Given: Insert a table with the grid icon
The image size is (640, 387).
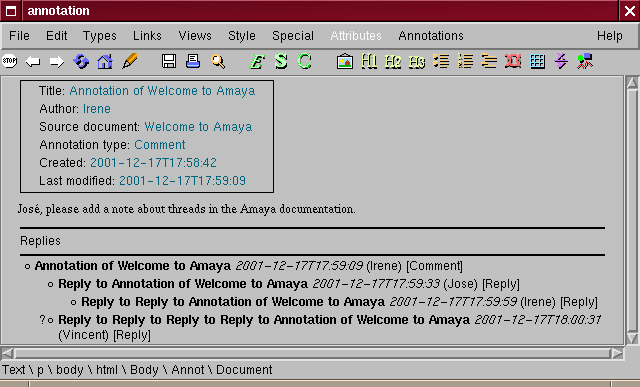Looking at the screenshot, I should pos(537,62).
